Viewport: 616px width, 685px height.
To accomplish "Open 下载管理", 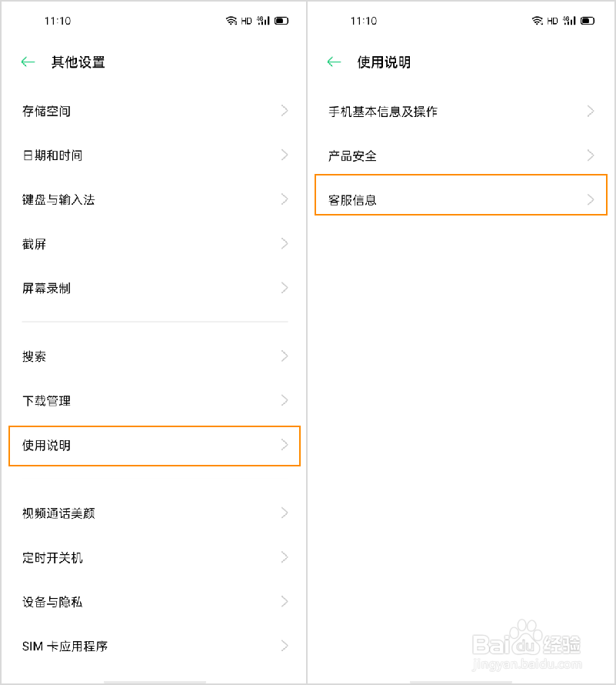I will [155, 400].
